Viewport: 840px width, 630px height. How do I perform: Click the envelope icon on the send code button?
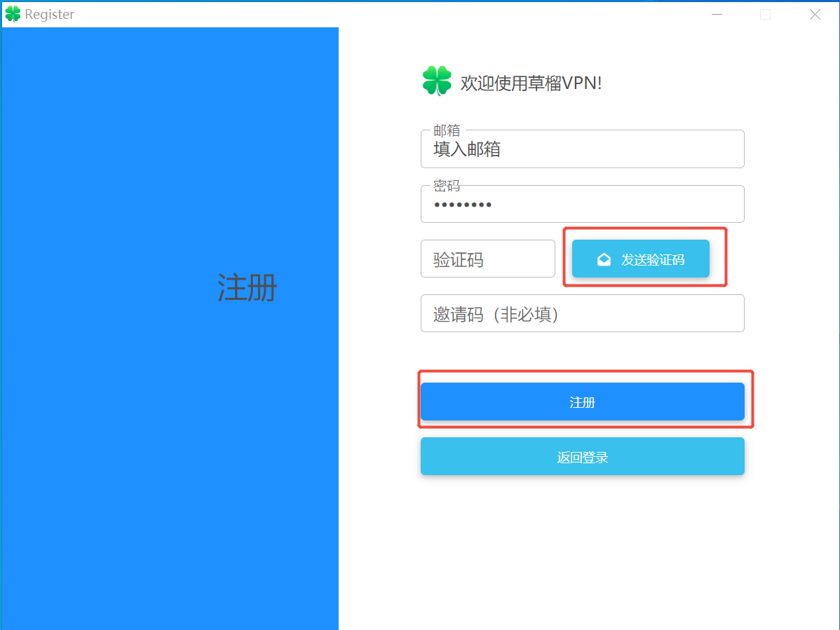tap(603, 260)
